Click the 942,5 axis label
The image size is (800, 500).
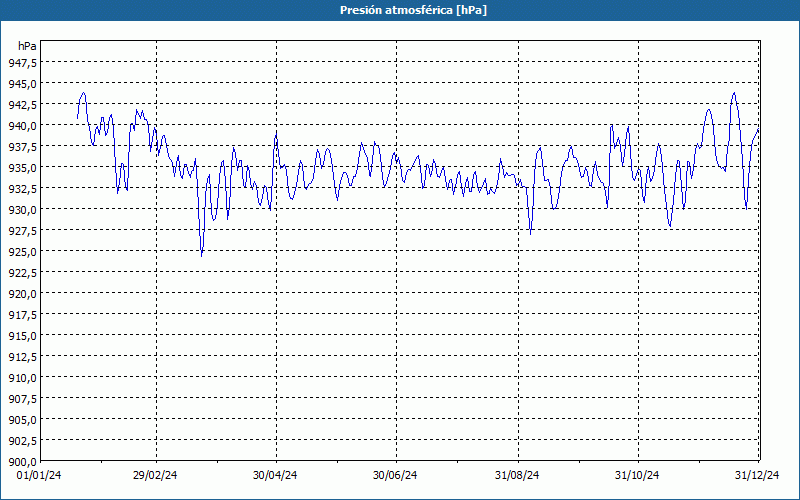point(22,104)
